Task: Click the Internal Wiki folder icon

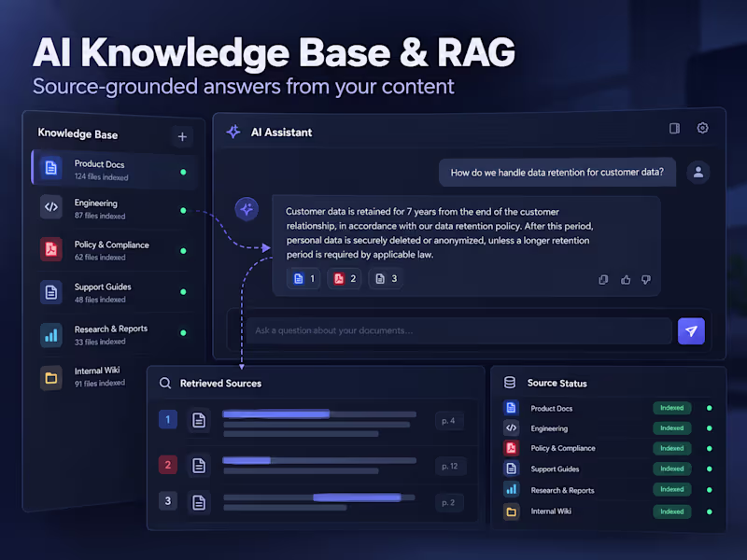Action: point(51,379)
